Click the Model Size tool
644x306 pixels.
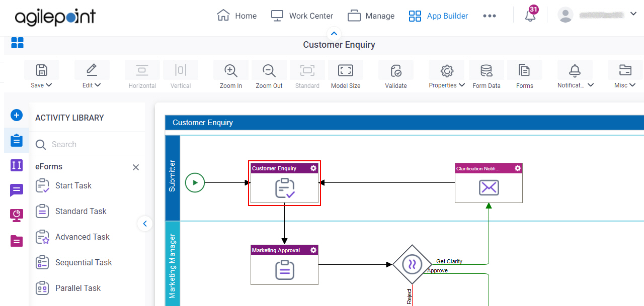[x=346, y=75]
